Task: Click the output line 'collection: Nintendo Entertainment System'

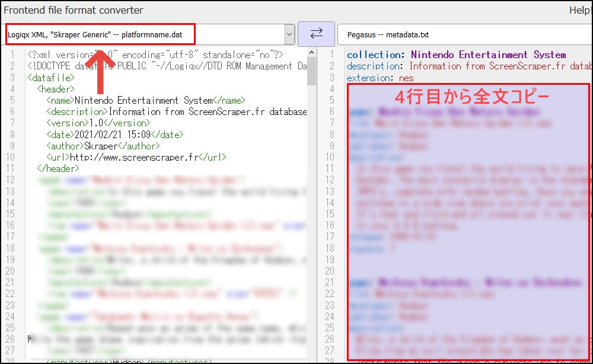Action: click(x=457, y=55)
